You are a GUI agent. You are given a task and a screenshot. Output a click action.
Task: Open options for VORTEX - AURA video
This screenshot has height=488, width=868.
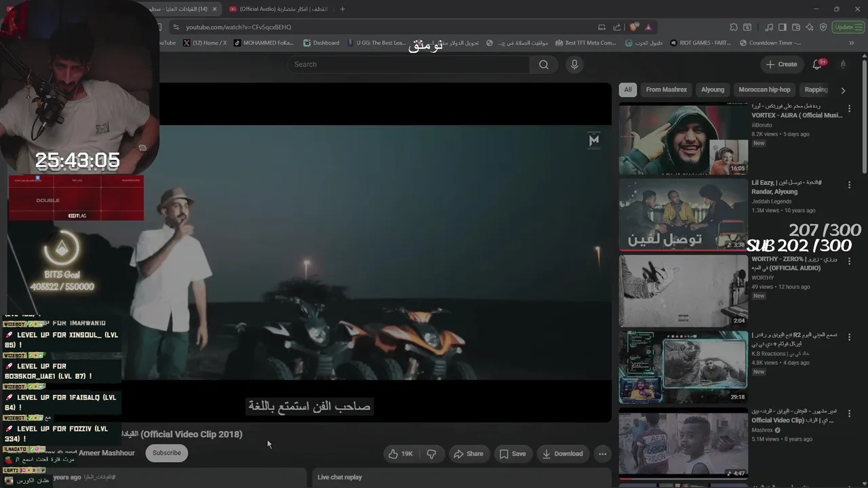(x=849, y=108)
